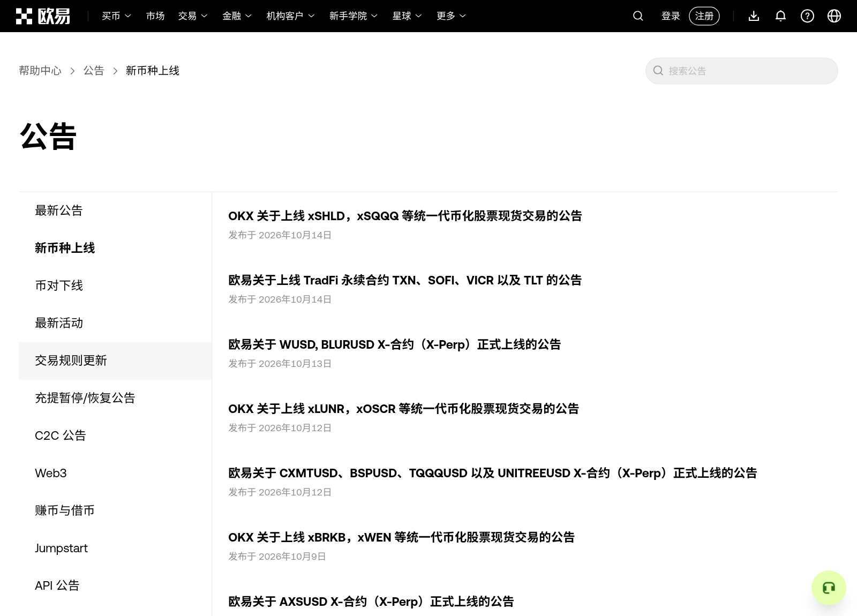This screenshot has width=857, height=616.
Task: Expand the 更多 dropdown menu
Action: pos(451,16)
